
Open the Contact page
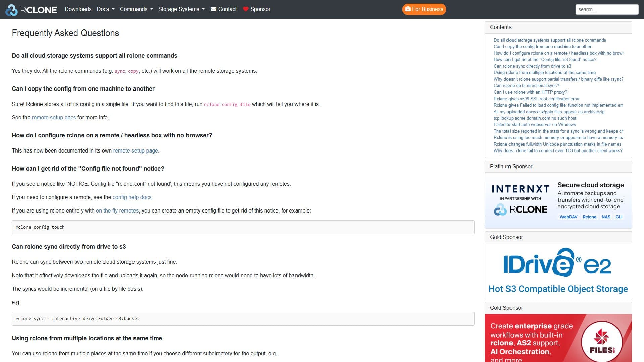coord(224,9)
